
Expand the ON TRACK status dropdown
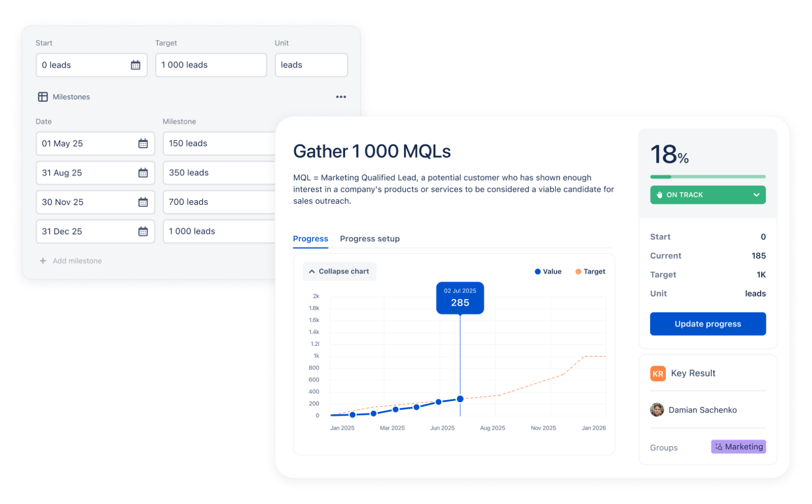pos(756,195)
